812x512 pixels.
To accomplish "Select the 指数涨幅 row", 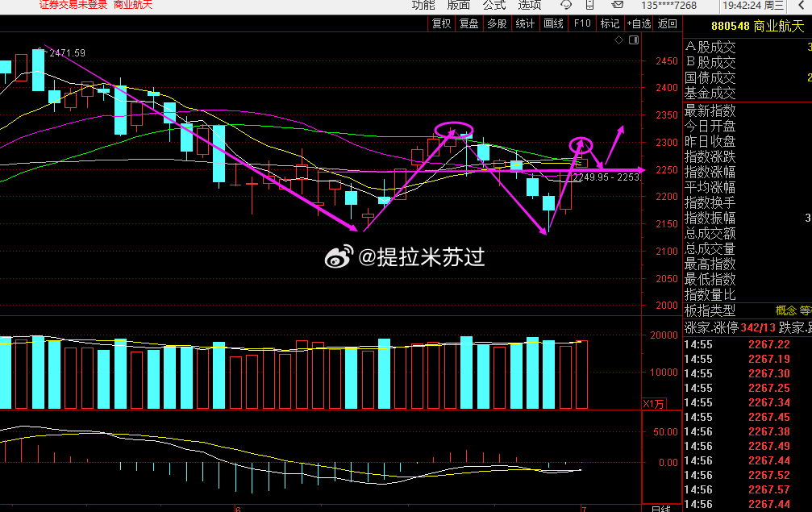I will [x=747, y=172].
